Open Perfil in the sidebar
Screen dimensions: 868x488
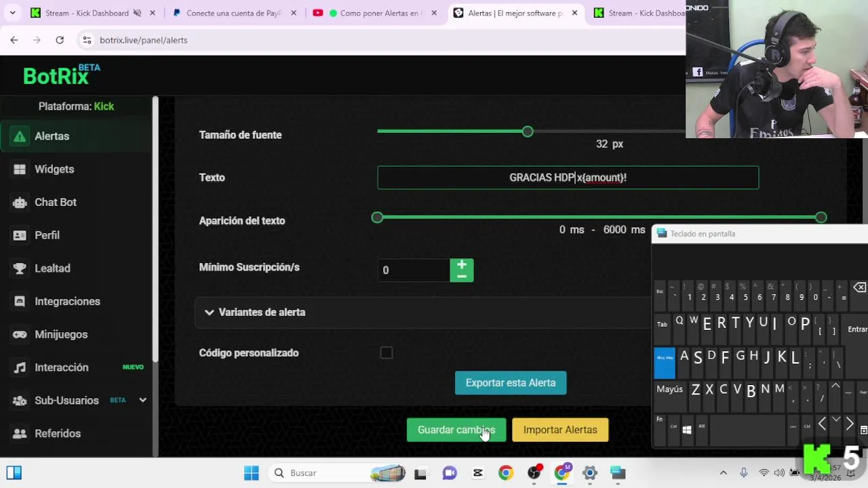coord(76,235)
